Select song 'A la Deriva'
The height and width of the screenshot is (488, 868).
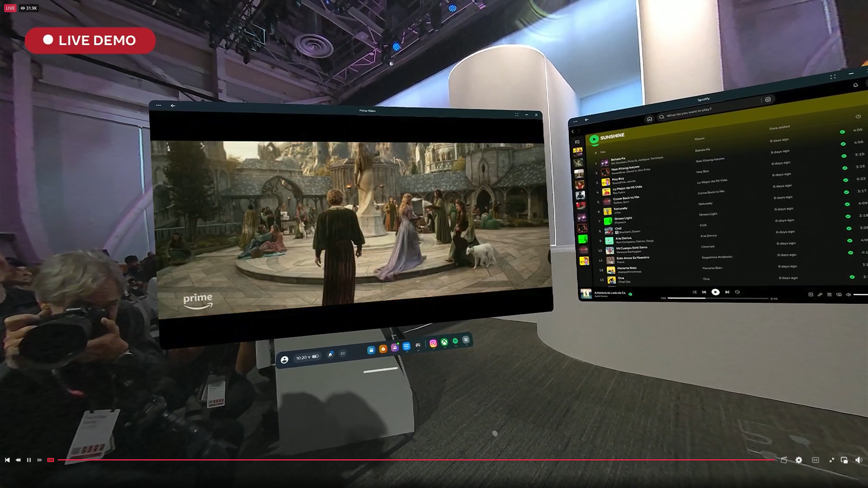tap(623, 238)
